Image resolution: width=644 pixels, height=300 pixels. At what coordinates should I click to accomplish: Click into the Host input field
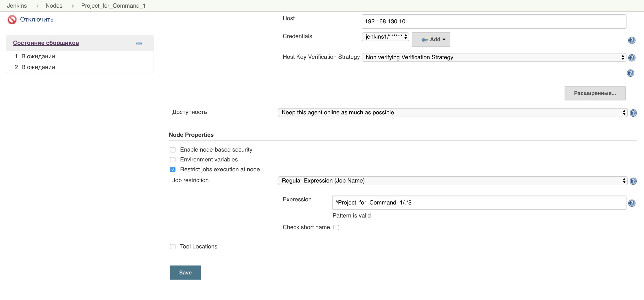(x=494, y=22)
